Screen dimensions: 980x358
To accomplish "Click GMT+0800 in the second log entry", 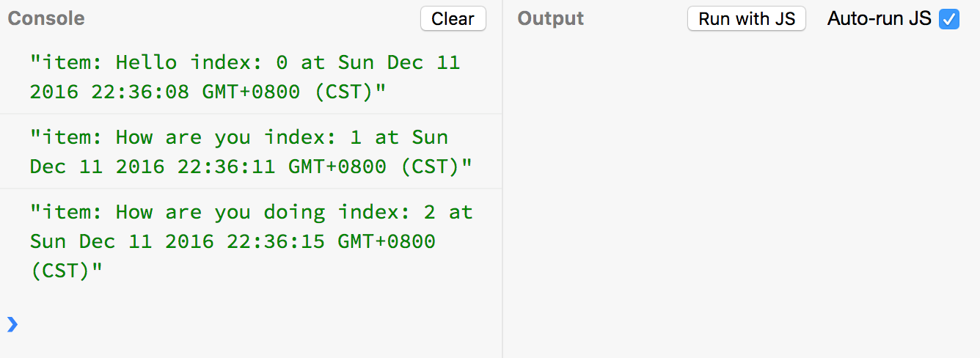I will (x=337, y=167).
